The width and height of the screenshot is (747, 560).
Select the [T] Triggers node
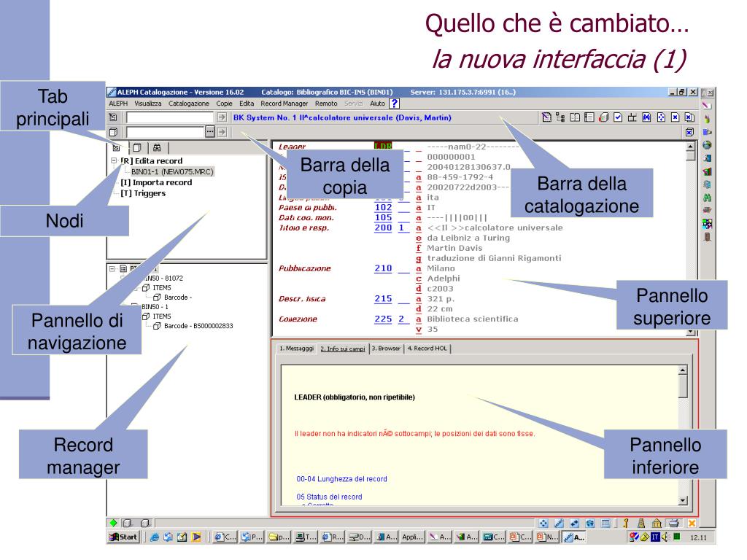click(143, 193)
